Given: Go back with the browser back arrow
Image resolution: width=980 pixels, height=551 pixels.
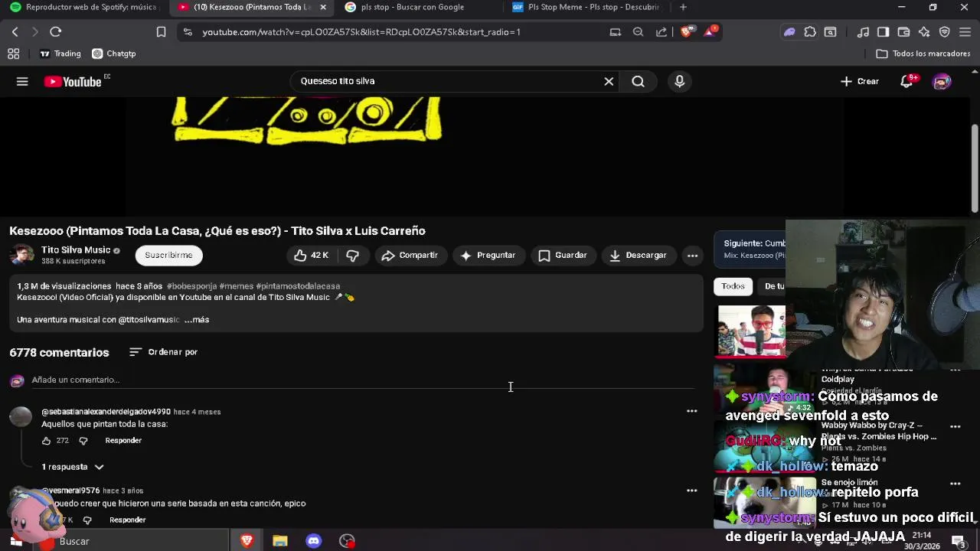Looking at the screenshot, I should 15,32.
